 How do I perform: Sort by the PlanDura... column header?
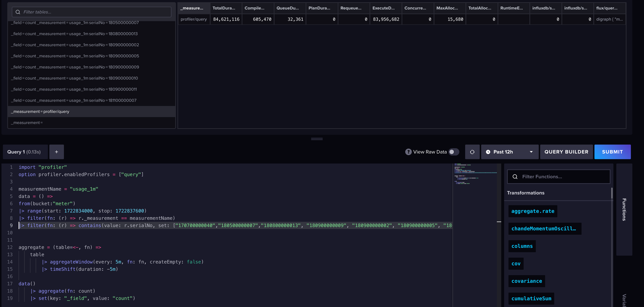tap(322, 8)
